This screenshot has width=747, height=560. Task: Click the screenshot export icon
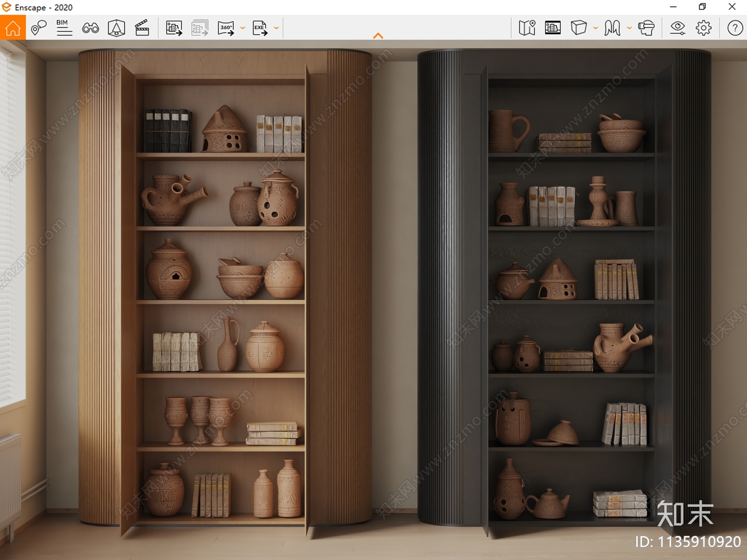click(174, 28)
